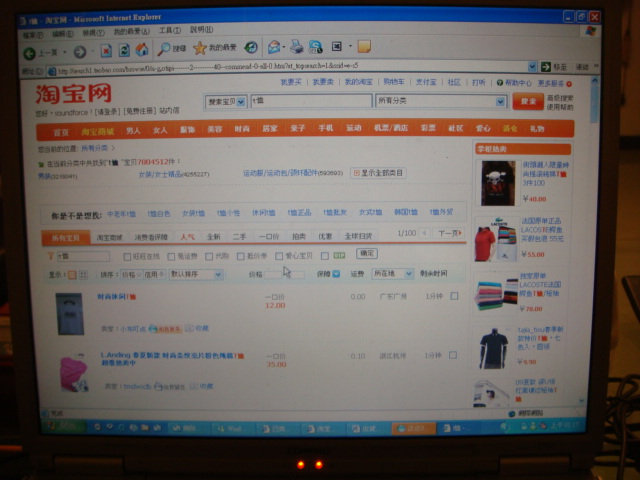Click the Taobao logo
This screenshot has width=640, height=480.
(x=73, y=94)
